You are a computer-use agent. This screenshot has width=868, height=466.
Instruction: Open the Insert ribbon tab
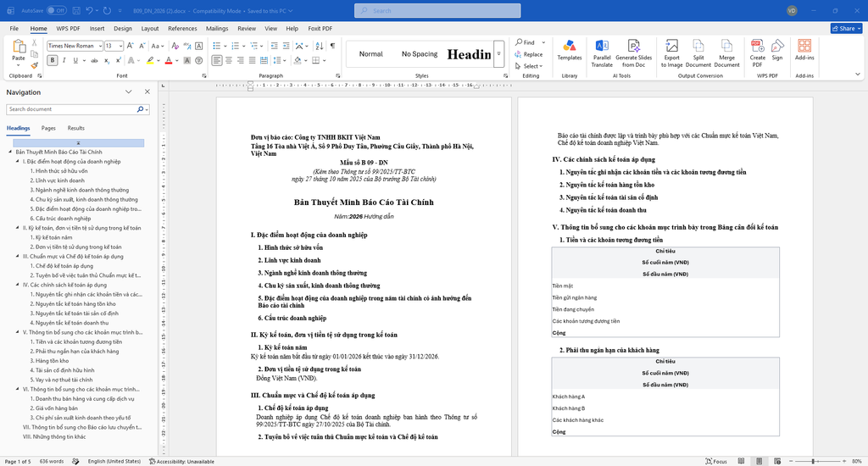97,28
